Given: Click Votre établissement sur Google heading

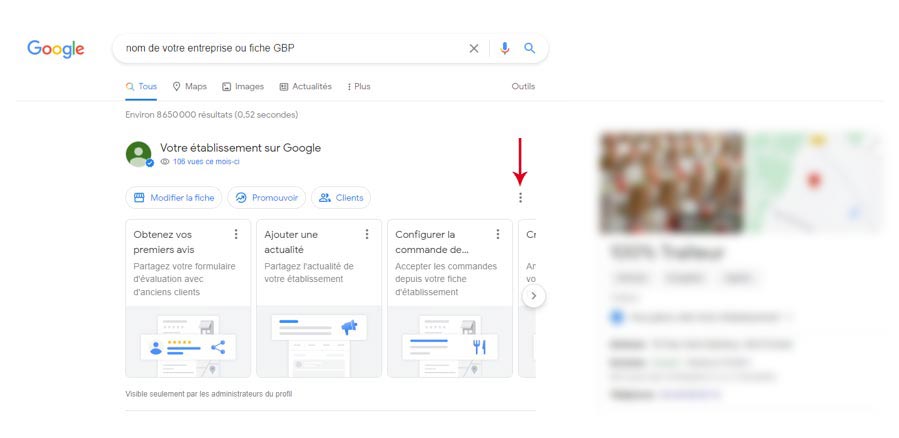Looking at the screenshot, I should coord(240,148).
